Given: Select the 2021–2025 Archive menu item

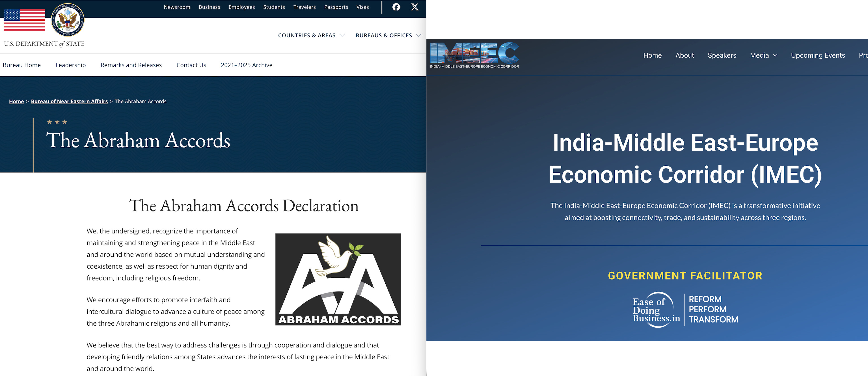Looking at the screenshot, I should (246, 65).
